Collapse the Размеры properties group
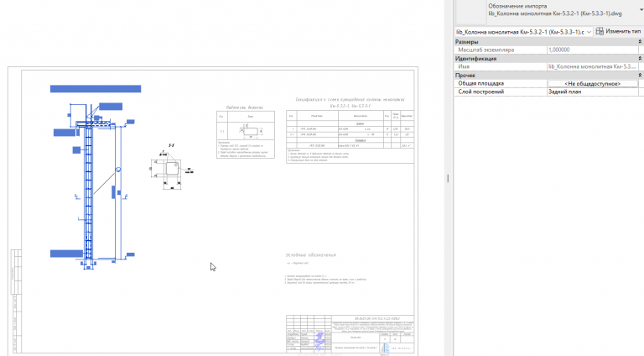Image resolution: width=644 pixels, height=356 pixels. [640, 42]
